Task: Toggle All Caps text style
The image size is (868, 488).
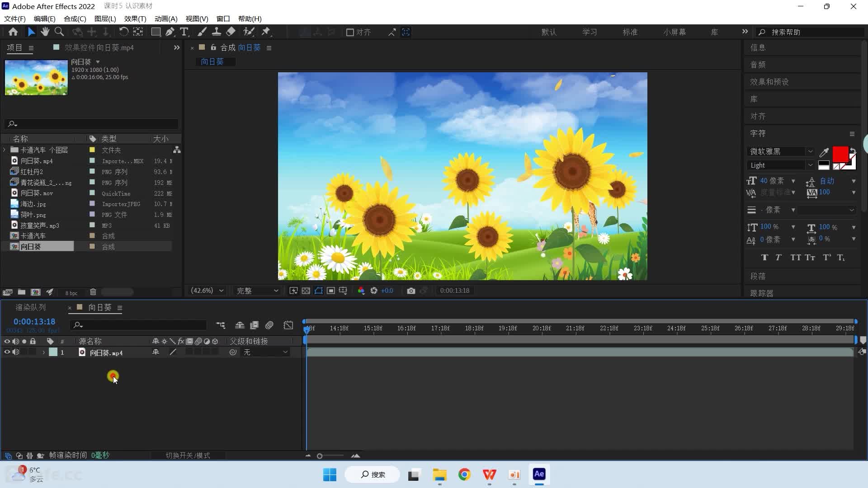Action: pos(796,258)
